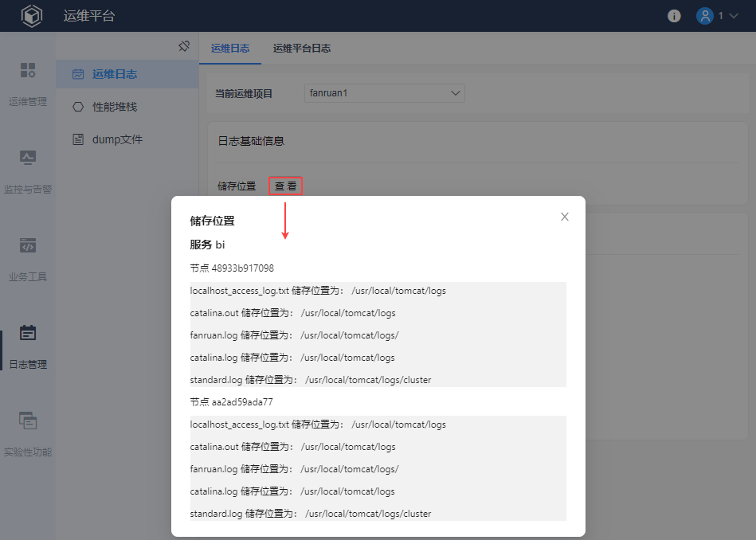
Task: Switch to the 运维日志 tab
Action: 230,49
